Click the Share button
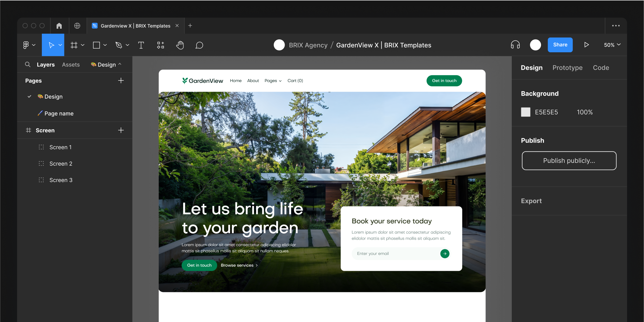This screenshot has height=322, width=644. pyautogui.click(x=560, y=45)
